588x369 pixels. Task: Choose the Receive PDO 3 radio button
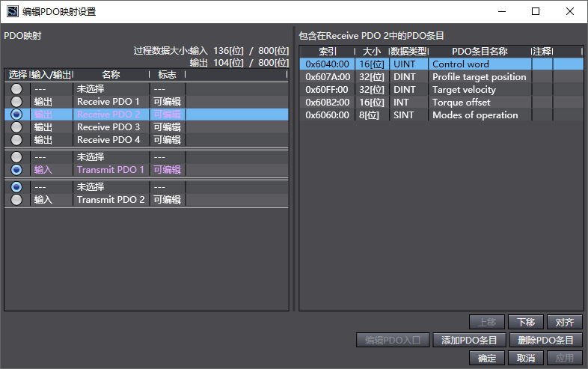click(x=16, y=127)
